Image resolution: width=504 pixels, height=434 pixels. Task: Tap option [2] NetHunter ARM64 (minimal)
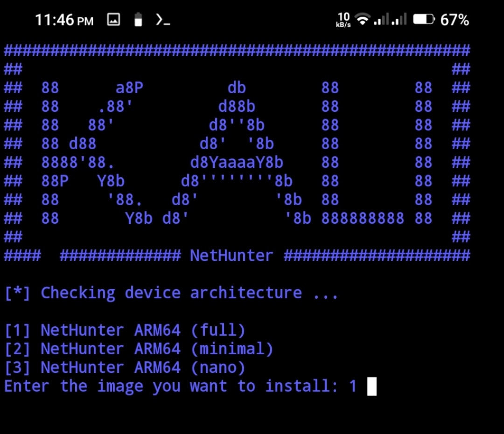[x=139, y=349]
